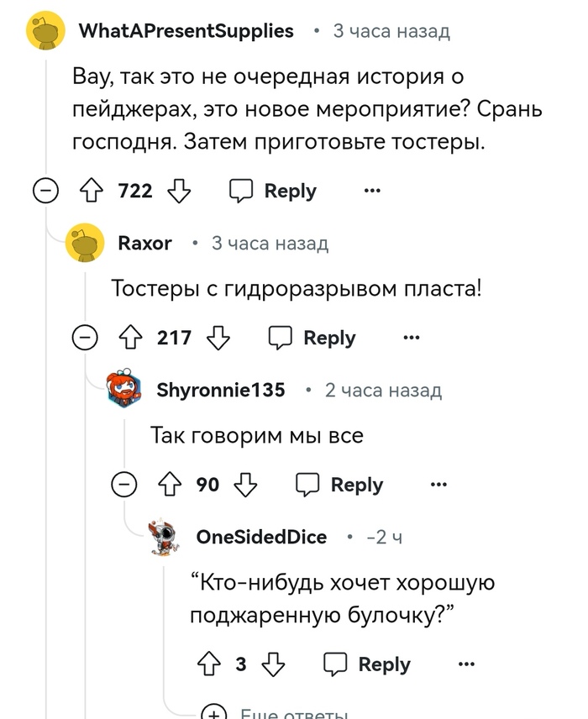This screenshot has height=719, width=588.
Task: Reply to OneSidedDice's comment
Action: click(x=369, y=664)
